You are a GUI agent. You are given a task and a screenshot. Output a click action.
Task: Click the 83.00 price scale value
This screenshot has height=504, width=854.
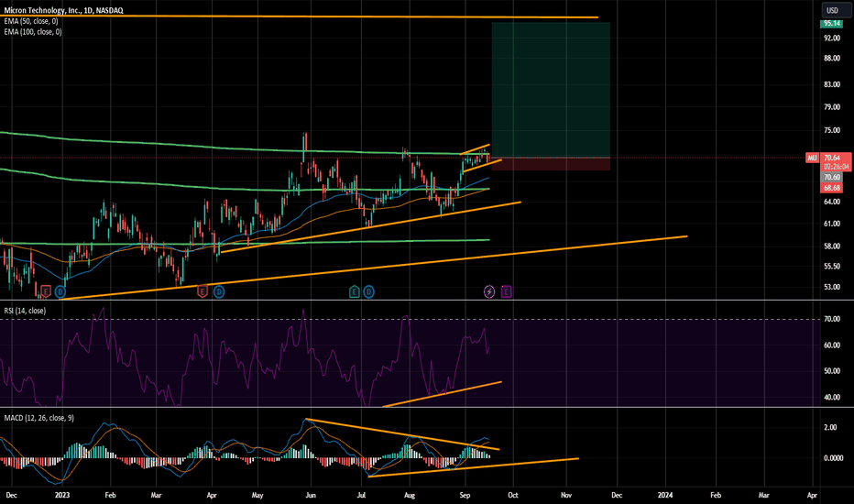(832, 84)
